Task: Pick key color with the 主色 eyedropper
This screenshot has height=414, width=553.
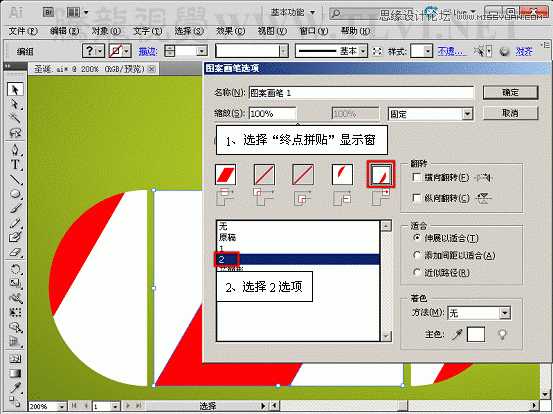Action: 457,335
